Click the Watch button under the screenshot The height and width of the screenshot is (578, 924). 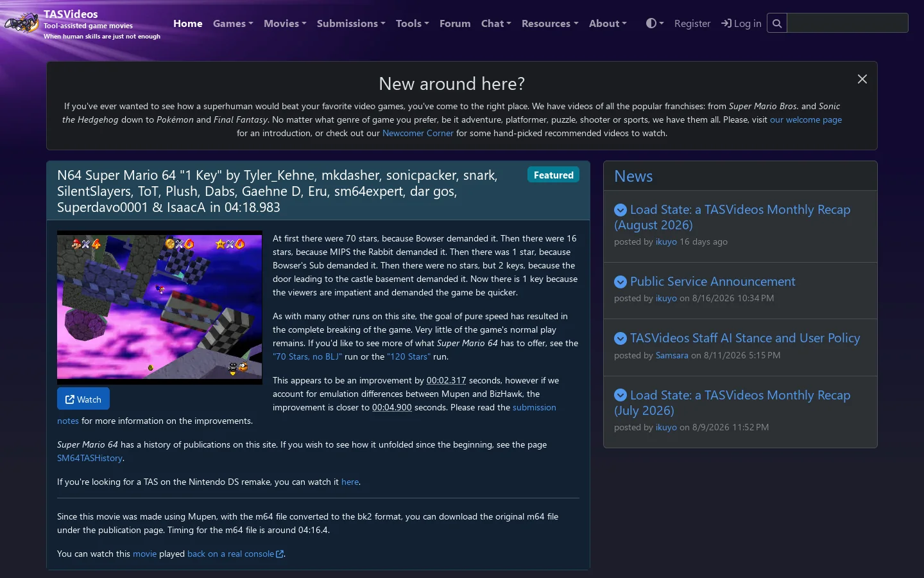(83, 399)
